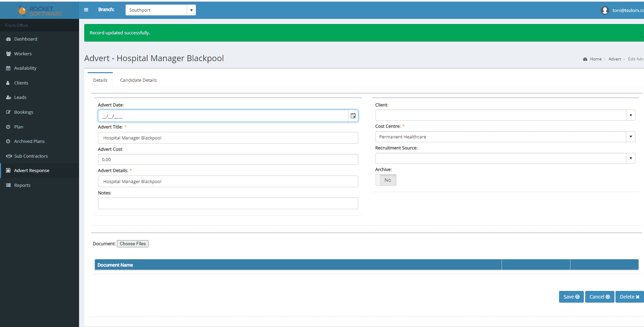The width and height of the screenshot is (644, 327).
Task: Click Choose Files to upload a document
Action: (133, 244)
